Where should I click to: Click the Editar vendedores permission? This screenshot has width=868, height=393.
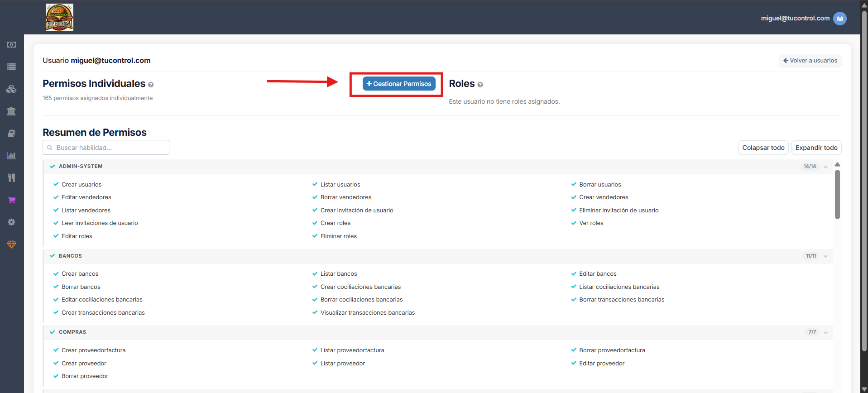[86, 197]
